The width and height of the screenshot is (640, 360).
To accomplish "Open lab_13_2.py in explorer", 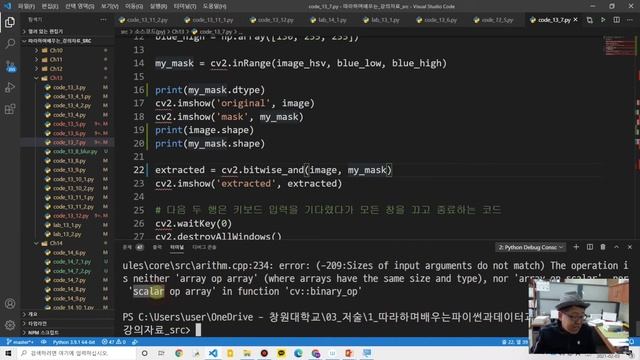I will (67, 234).
